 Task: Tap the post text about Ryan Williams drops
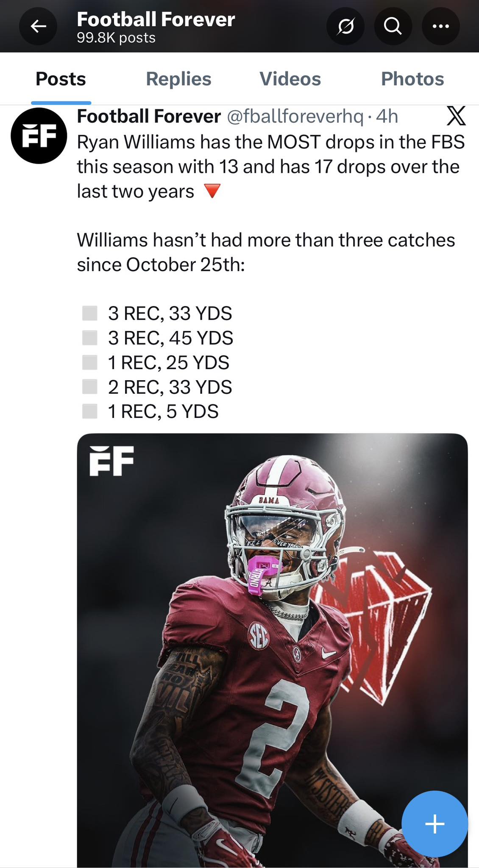point(271,167)
